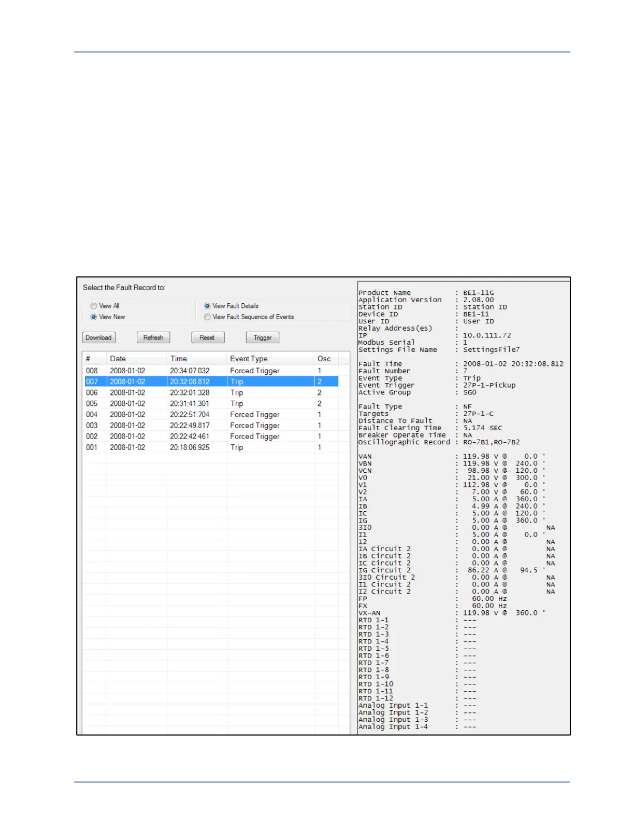This screenshot has height=834, width=644.
Task: Click Event Trigger value 27P-1-Pickup
Action: pyautogui.click(x=489, y=385)
